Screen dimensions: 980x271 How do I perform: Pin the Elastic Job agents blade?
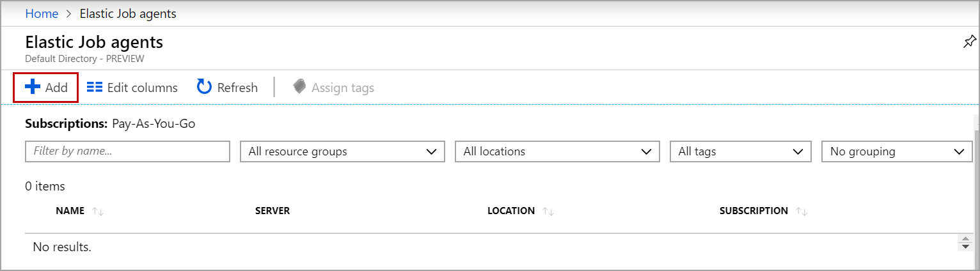tap(969, 42)
